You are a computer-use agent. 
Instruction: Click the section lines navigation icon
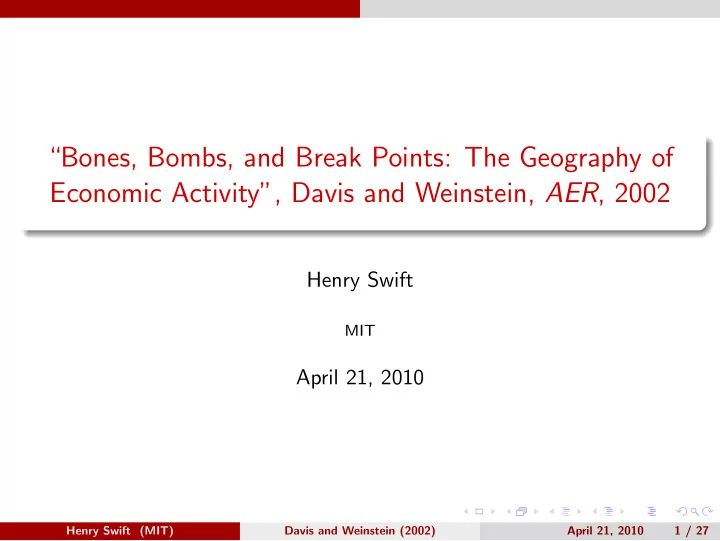609,511
